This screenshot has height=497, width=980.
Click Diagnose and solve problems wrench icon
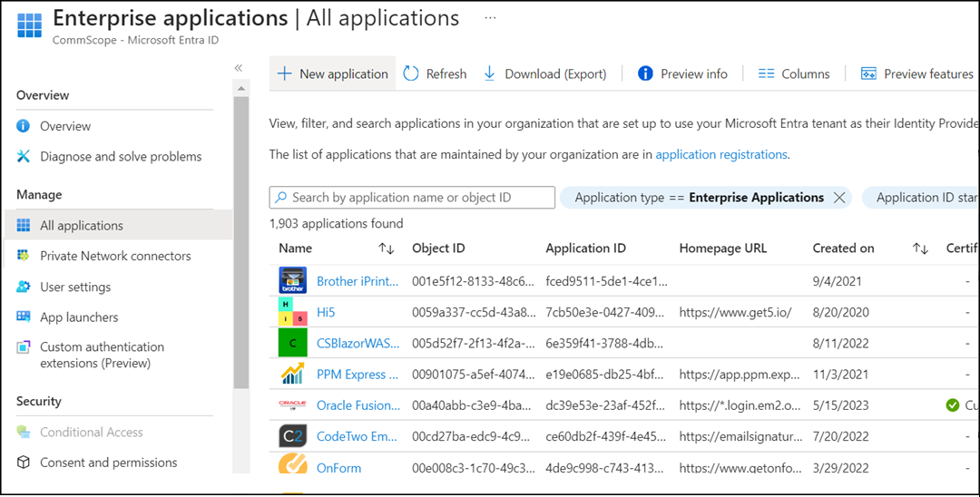(x=23, y=156)
